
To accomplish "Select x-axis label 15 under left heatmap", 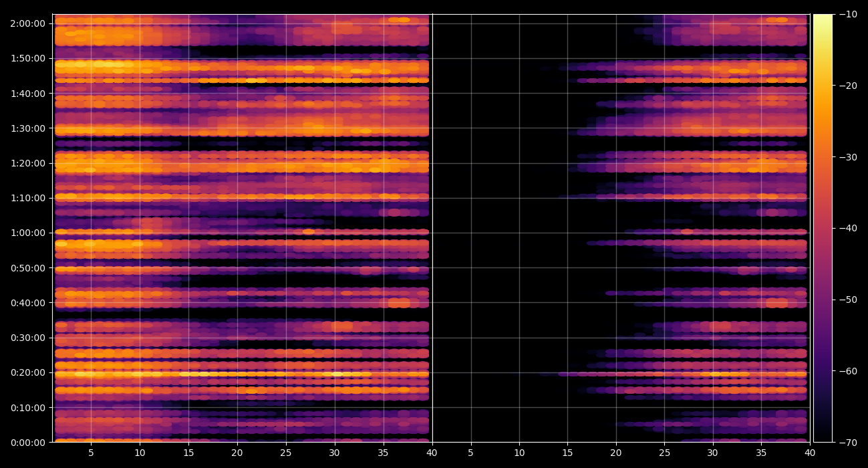I will [x=188, y=453].
